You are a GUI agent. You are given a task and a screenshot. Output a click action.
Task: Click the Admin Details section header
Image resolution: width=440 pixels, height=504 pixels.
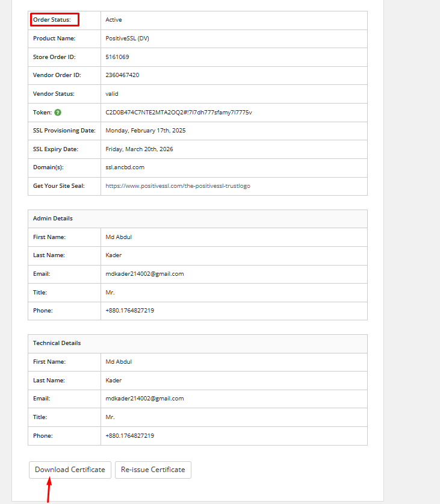(x=53, y=219)
